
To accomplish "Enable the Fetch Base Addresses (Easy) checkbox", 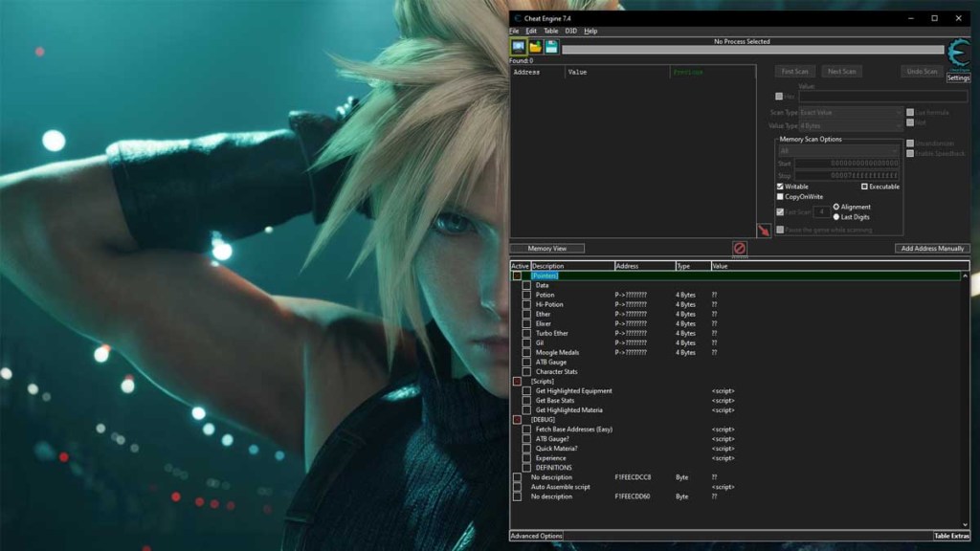I will [527, 430].
